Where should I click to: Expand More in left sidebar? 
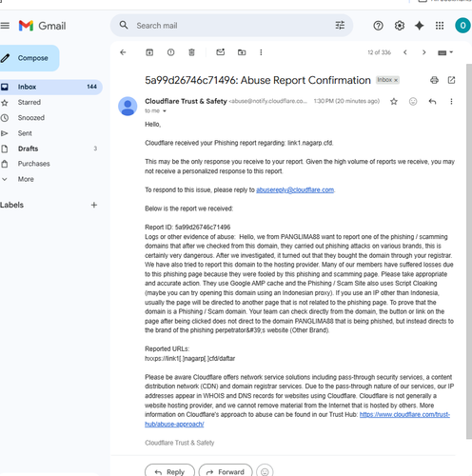tap(26, 179)
